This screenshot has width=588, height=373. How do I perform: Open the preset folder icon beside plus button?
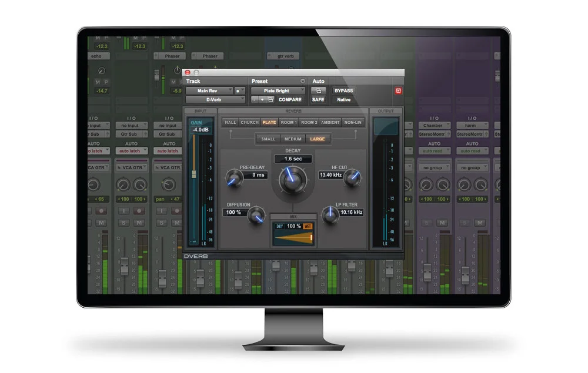[x=270, y=100]
